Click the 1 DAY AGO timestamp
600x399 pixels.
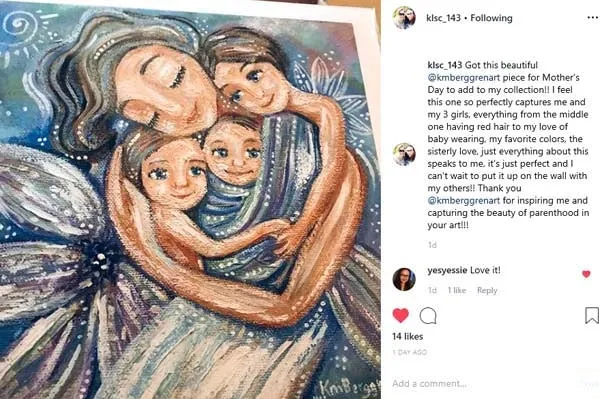point(409,352)
